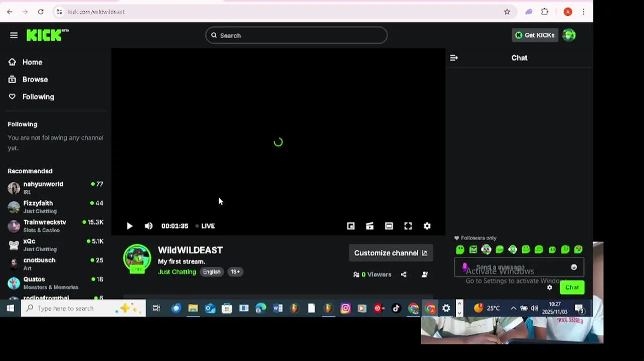The height and width of the screenshot is (361, 644).
Task: Open the Followers only chat mode label
Action: tap(475, 238)
